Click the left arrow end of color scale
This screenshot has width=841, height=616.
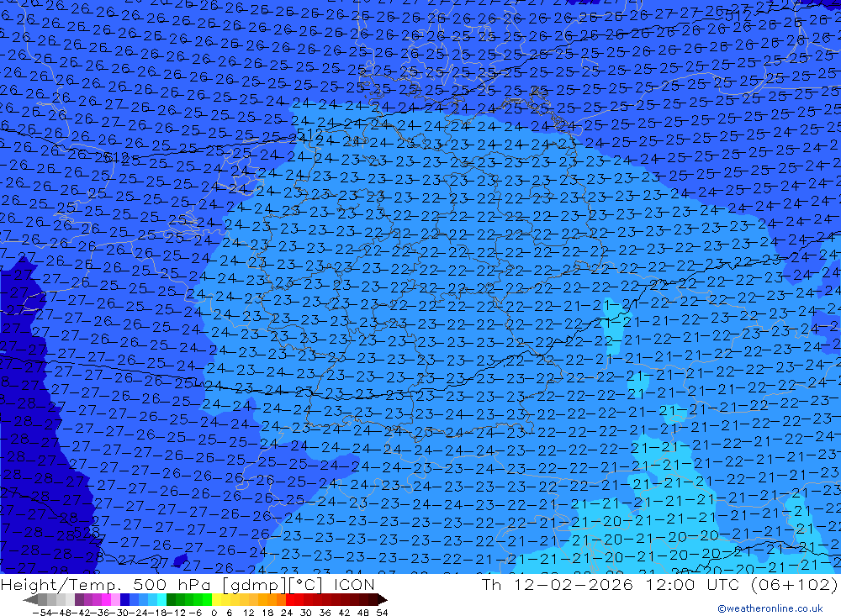(x=30, y=599)
